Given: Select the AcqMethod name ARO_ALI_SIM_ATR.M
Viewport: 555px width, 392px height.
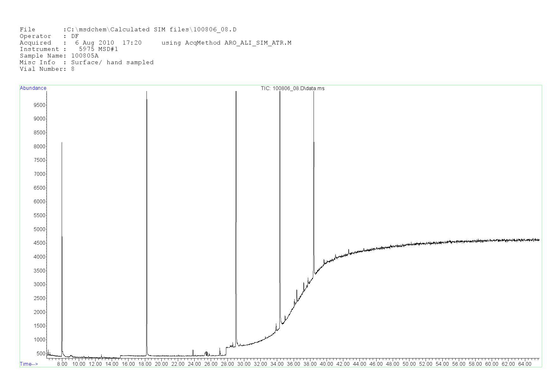Looking at the screenshot, I should point(258,43).
